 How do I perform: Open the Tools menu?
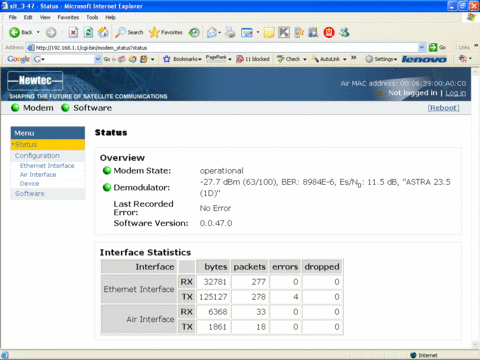[x=92, y=17]
